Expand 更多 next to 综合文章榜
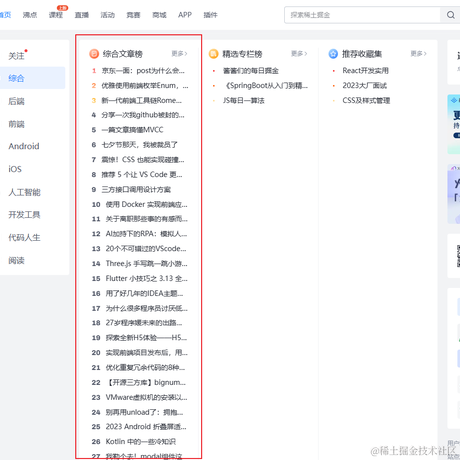Screen dimensions: 460x460 (x=179, y=54)
